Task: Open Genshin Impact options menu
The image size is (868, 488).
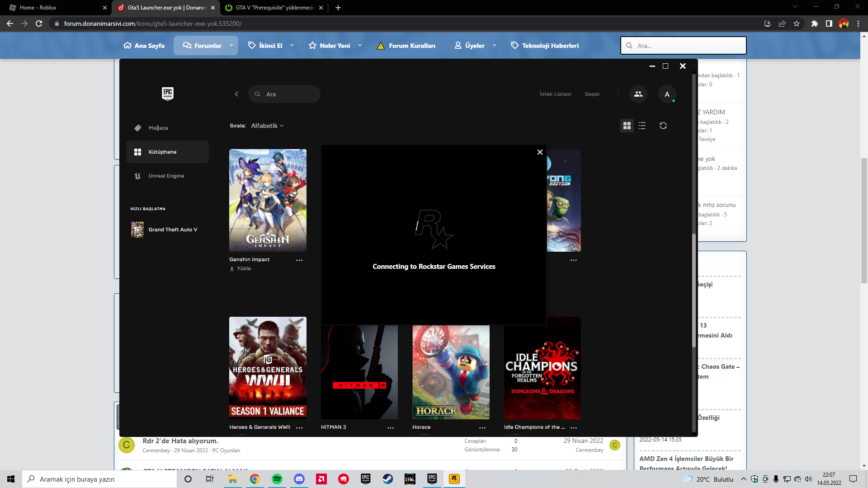Action: click(299, 260)
